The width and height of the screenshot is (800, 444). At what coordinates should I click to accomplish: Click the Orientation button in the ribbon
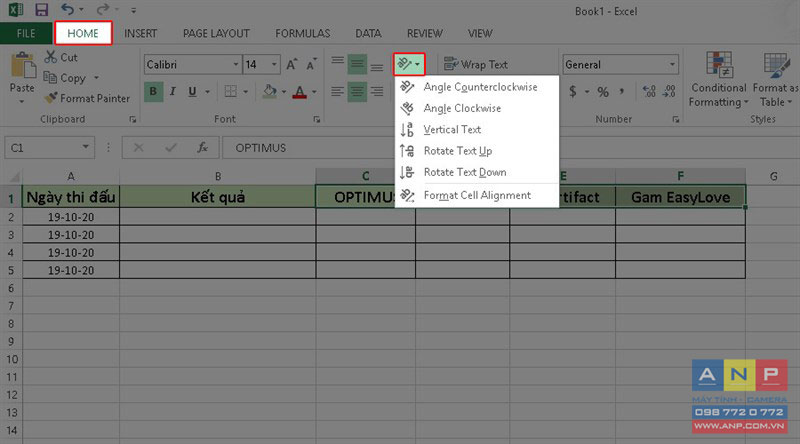click(409, 64)
